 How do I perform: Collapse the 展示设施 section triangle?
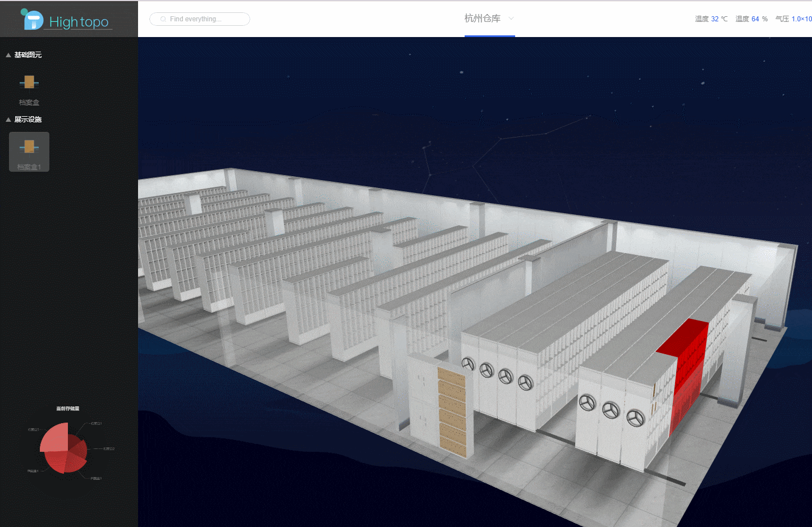(x=7, y=120)
